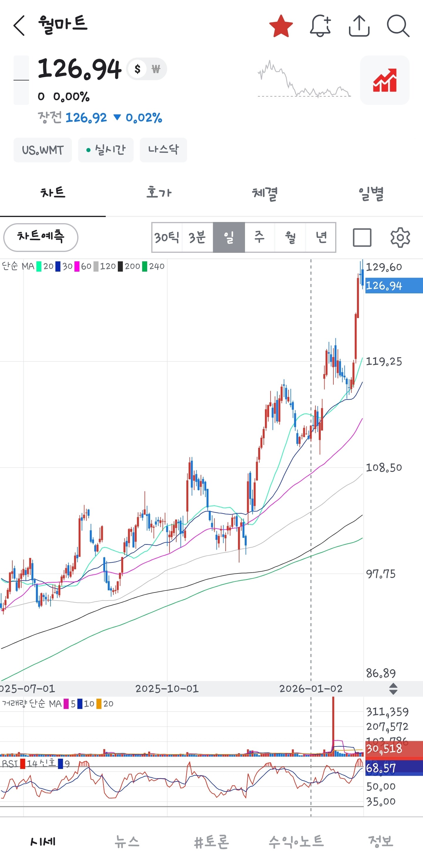Open the 시세 bottom tab
The image size is (423, 868).
click(43, 841)
